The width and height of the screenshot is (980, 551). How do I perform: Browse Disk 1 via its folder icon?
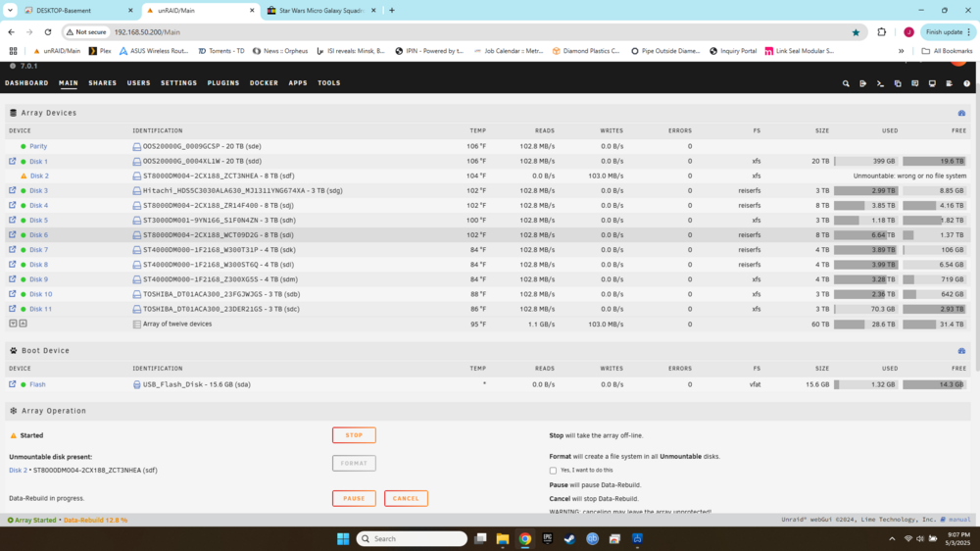coord(13,161)
